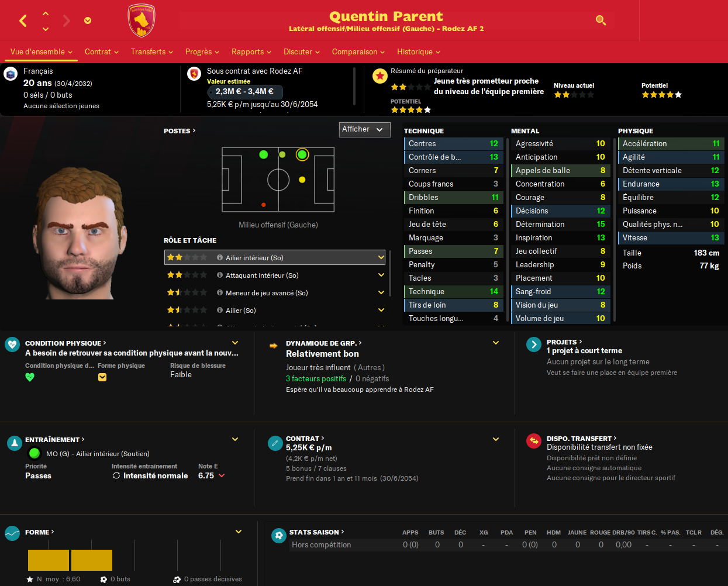
Task: Expand the Dynamique de grp. panel chevron
Action: [x=496, y=343]
